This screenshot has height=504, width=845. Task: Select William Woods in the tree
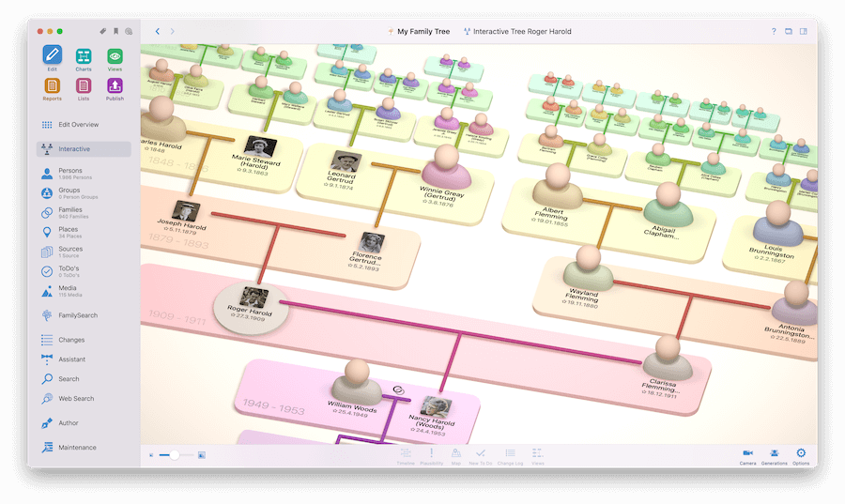356,389
